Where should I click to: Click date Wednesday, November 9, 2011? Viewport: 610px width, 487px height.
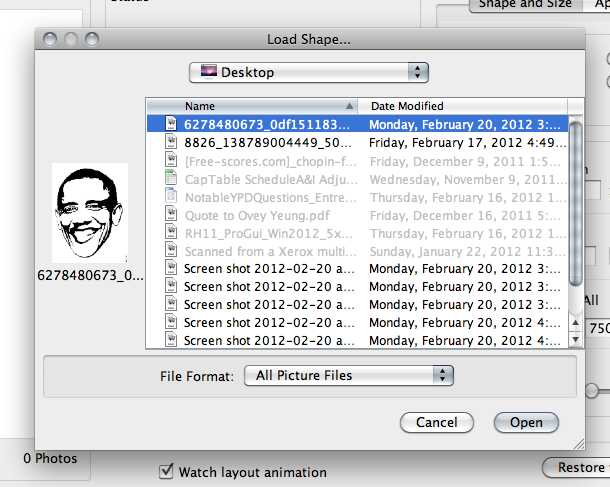468,180
